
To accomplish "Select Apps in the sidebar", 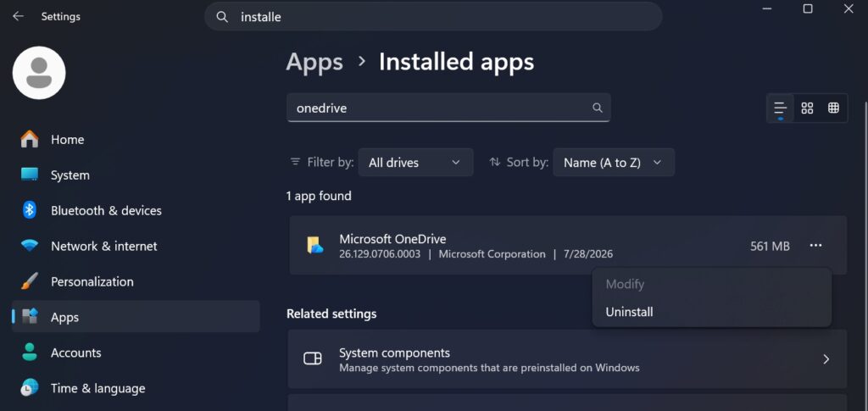I will [136, 317].
